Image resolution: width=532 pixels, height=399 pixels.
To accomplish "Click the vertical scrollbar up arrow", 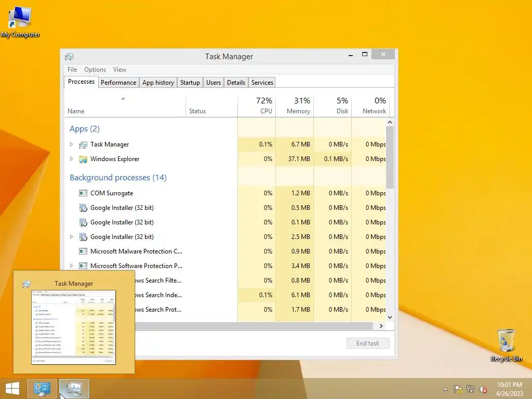I will [x=390, y=122].
